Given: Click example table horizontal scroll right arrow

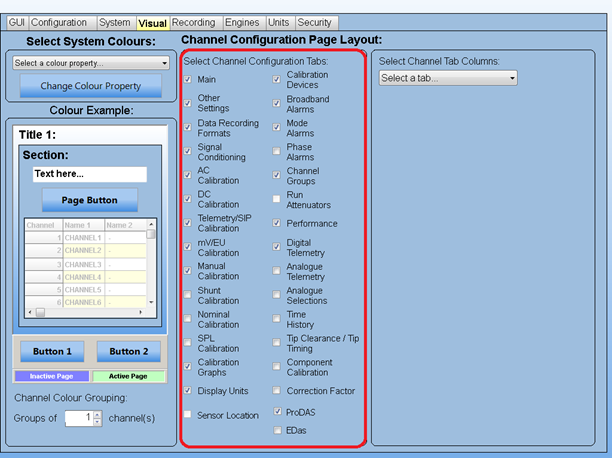Looking at the screenshot, I should pyautogui.click(x=141, y=312).
